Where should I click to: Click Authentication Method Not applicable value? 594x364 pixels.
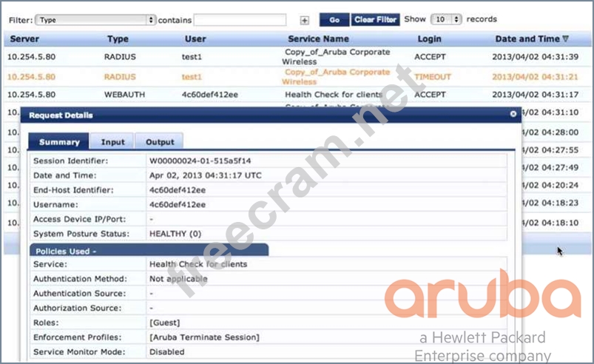(x=178, y=279)
